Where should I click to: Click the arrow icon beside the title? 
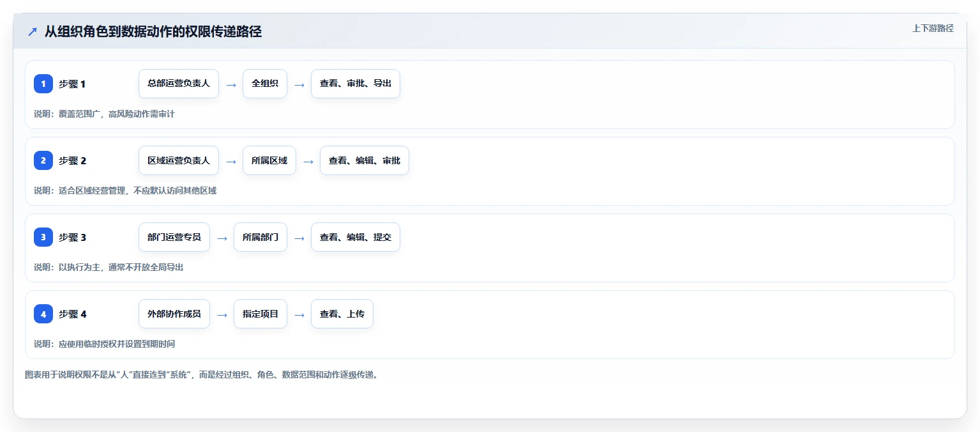33,32
